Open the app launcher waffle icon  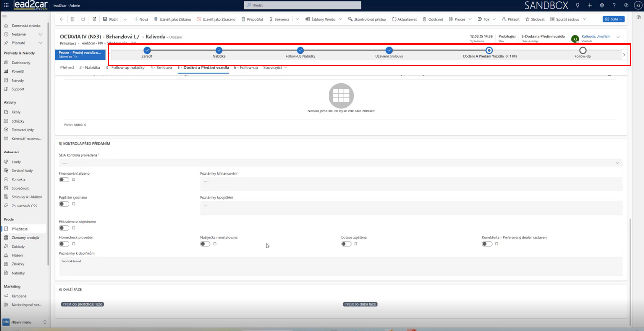[5, 5]
